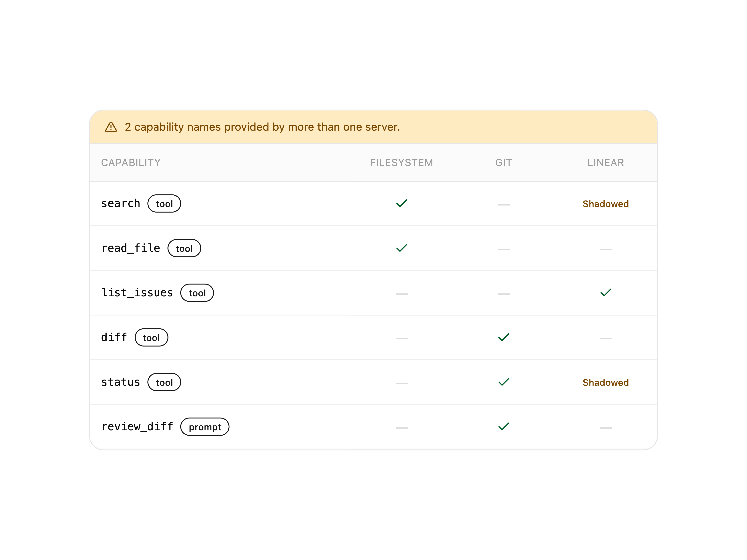The image size is (747, 560).
Task: Click the Linear dash in review_diff row
Action: pos(606,428)
